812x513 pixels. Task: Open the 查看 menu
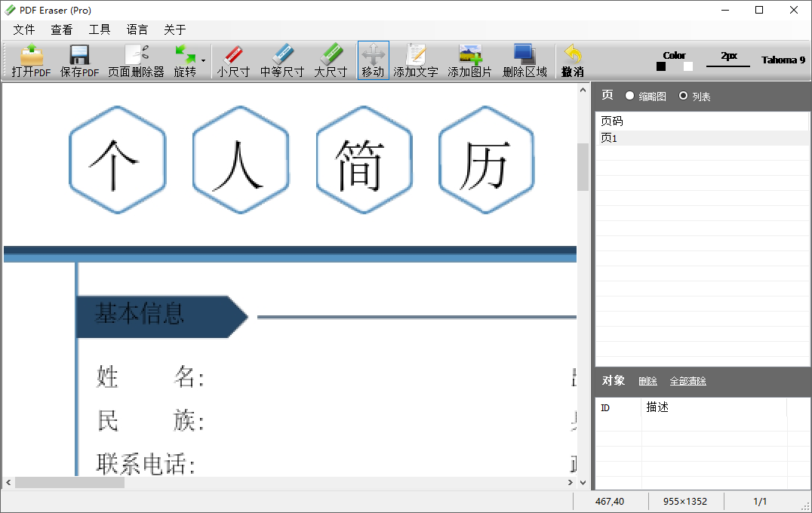coord(62,29)
